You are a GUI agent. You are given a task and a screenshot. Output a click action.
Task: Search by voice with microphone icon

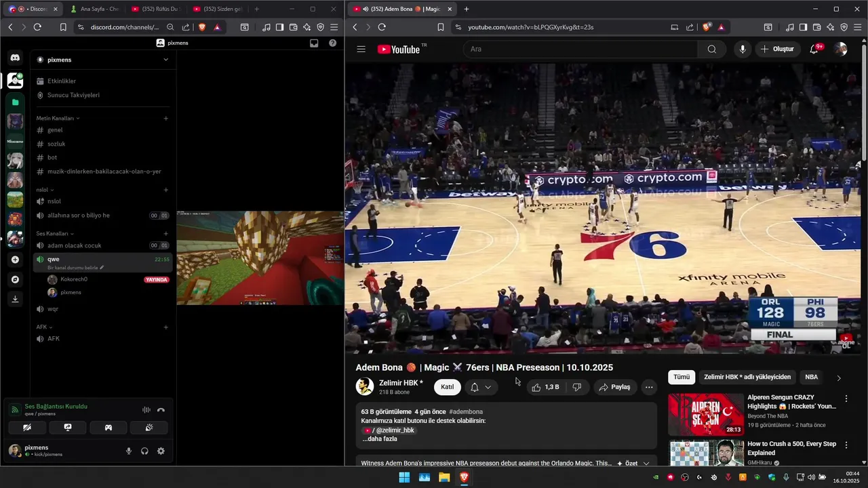[743, 49]
